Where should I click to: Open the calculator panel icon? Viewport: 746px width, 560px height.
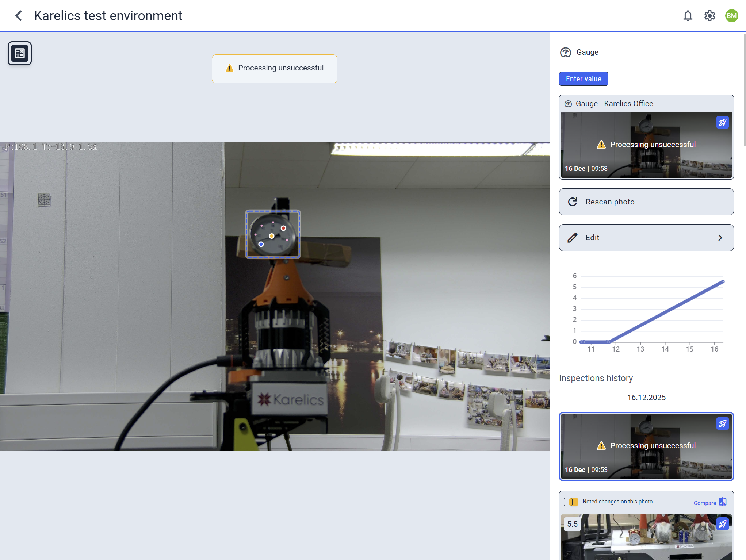(x=20, y=53)
